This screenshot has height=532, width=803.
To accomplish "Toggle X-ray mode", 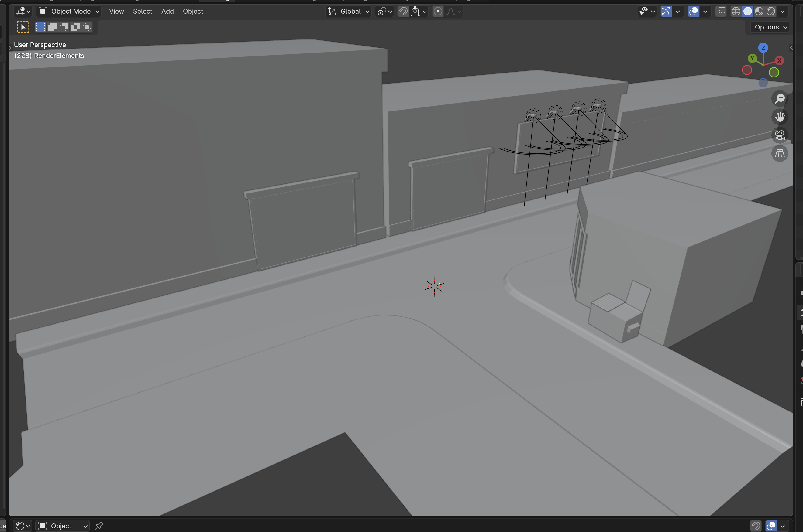I will (x=721, y=12).
